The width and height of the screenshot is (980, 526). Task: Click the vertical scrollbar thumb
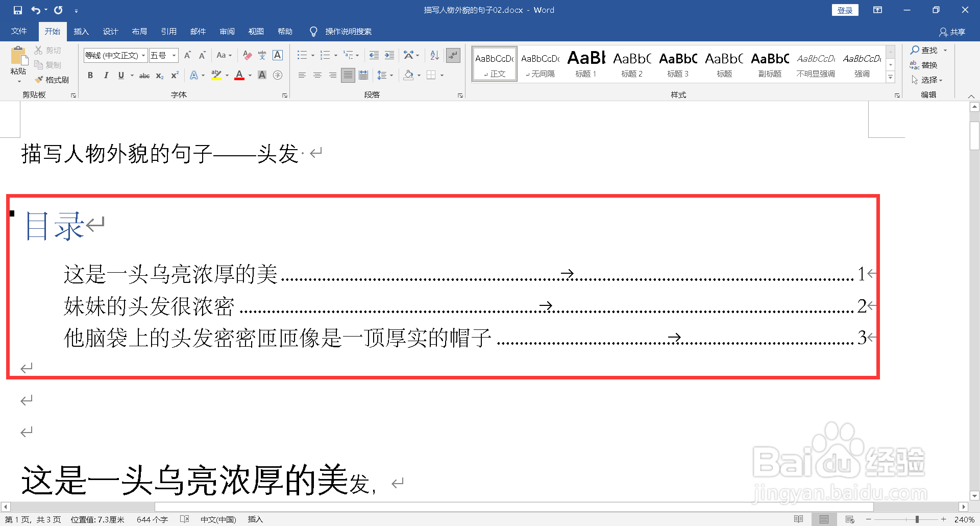coord(974,135)
